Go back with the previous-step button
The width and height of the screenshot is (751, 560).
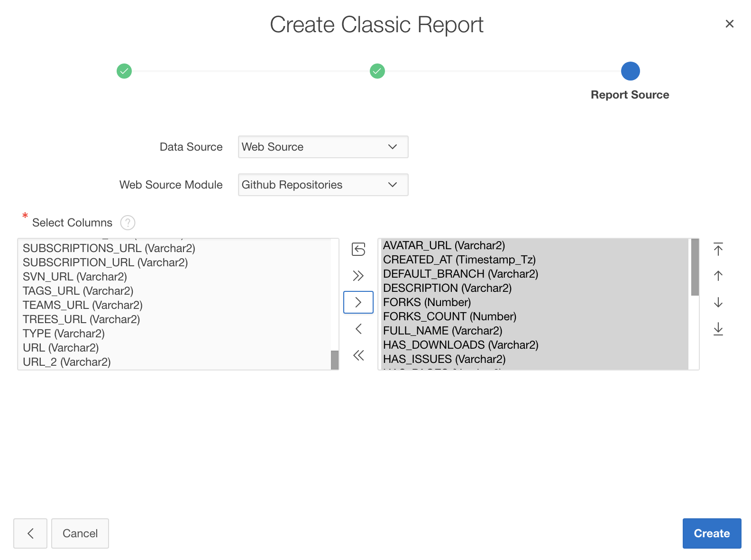point(30,533)
